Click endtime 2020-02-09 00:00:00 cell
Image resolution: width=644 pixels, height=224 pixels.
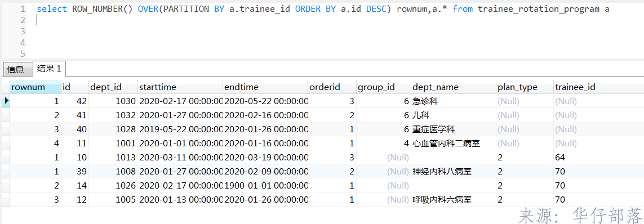(x=265, y=172)
